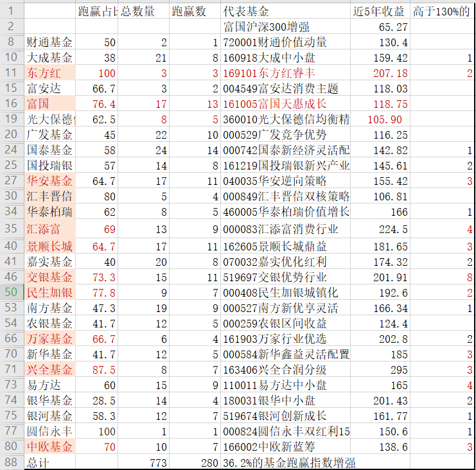Viewport: 476px width, 470px height.
Task: Select the 东方红 fund company cell
Action: 50,73
